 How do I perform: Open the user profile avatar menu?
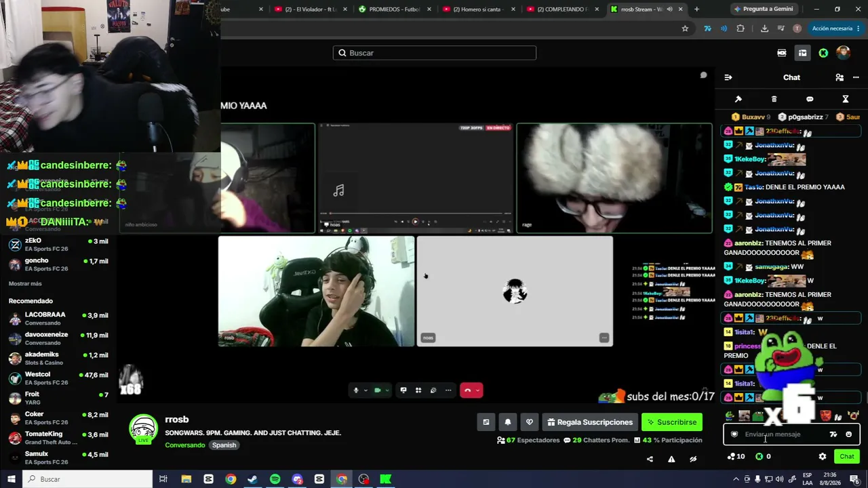(843, 53)
